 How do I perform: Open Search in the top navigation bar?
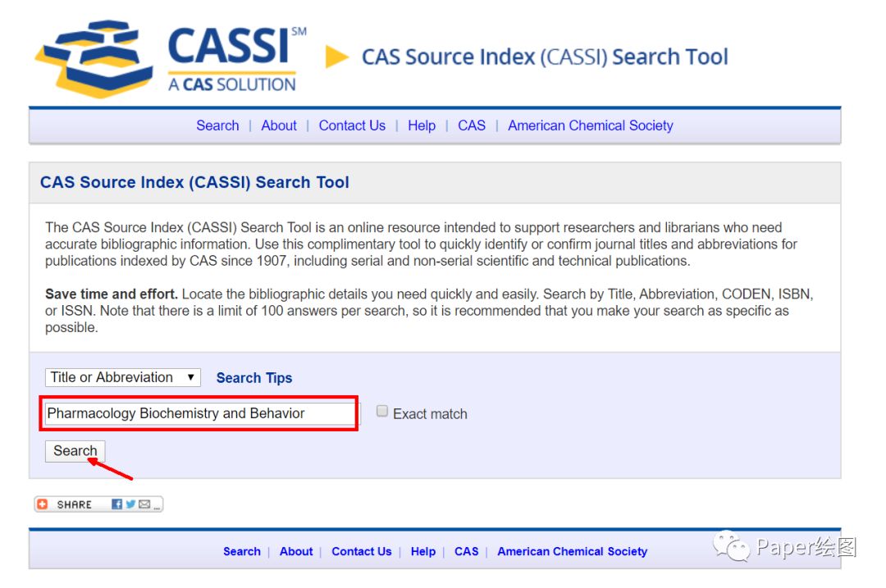click(217, 125)
